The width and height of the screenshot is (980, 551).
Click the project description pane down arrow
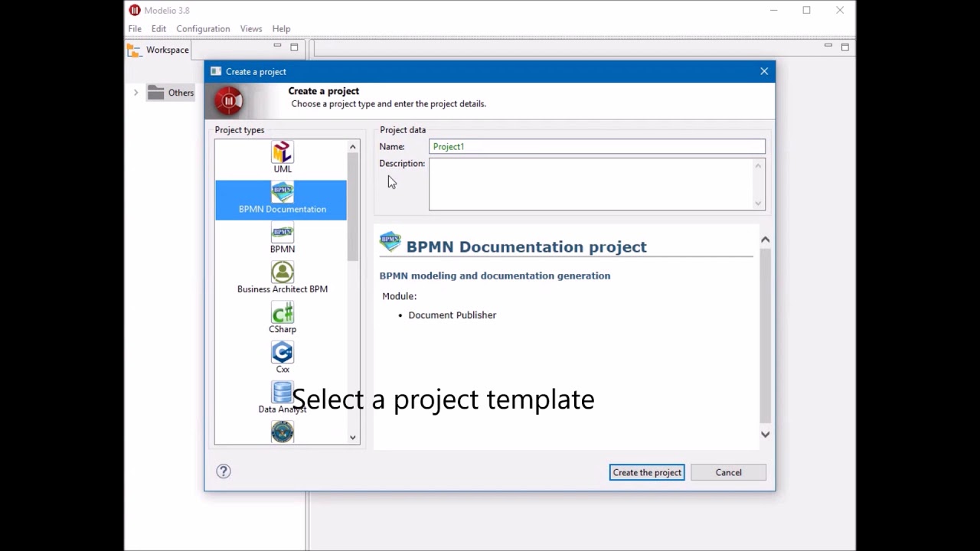765,434
